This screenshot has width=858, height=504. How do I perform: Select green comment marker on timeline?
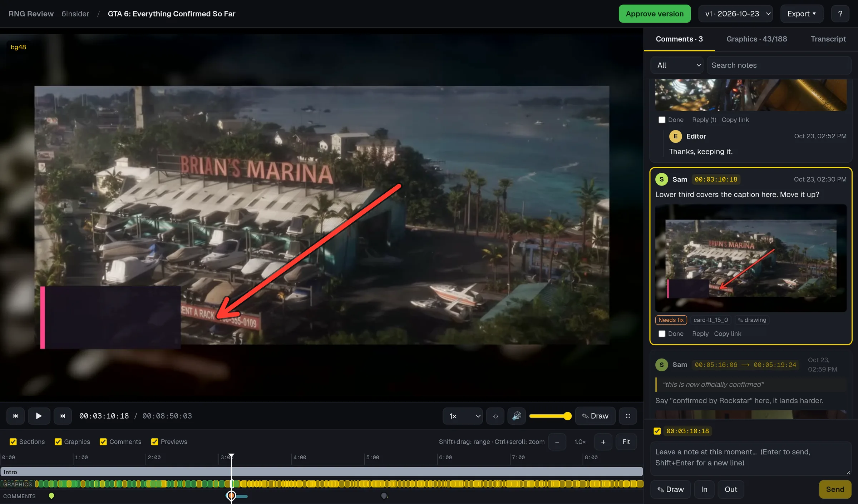(51, 496)
